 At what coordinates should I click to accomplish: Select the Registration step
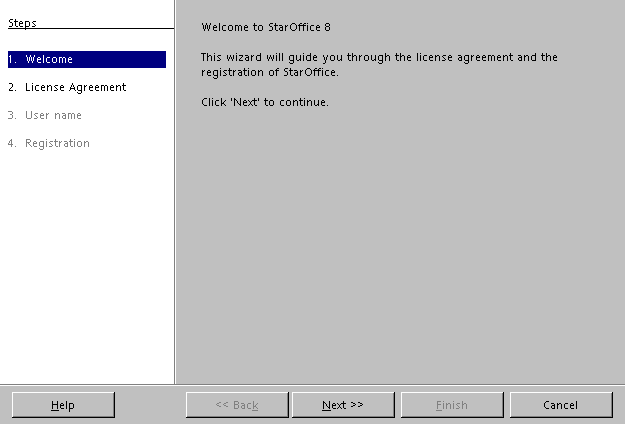coord(49,143)
